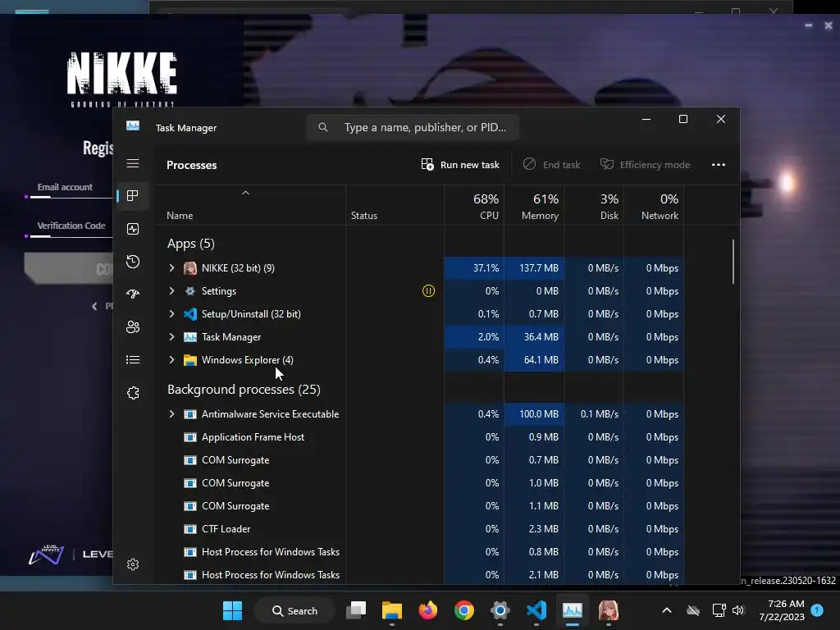
Task: Open Windows Start button on taskbar
Action: pos(232,610)
